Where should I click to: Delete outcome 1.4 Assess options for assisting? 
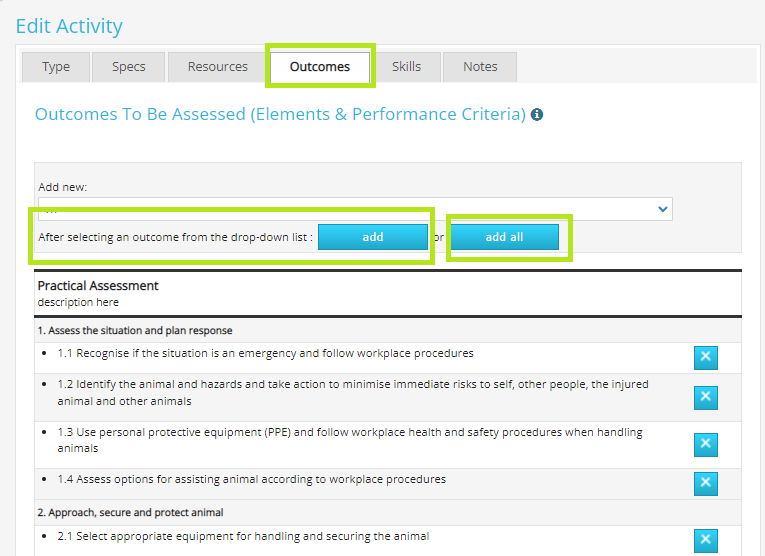pyautogui.click(x=705, y=484)
